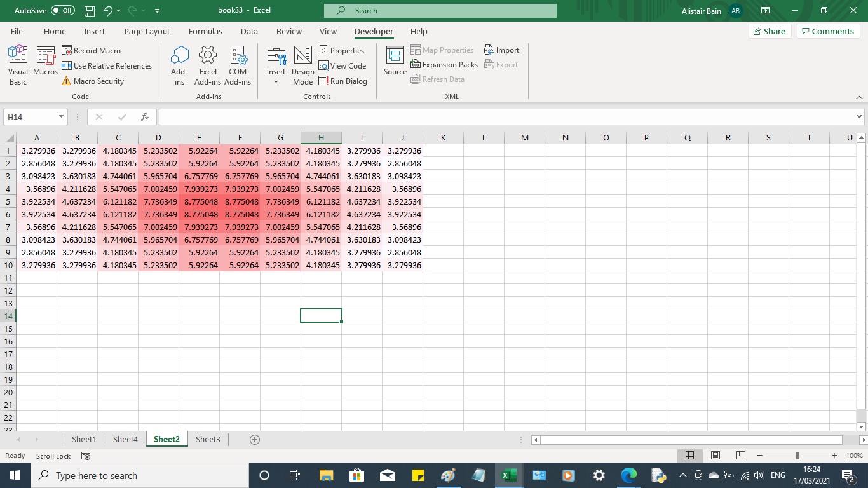Open the Comments pane

click(827, 31)
